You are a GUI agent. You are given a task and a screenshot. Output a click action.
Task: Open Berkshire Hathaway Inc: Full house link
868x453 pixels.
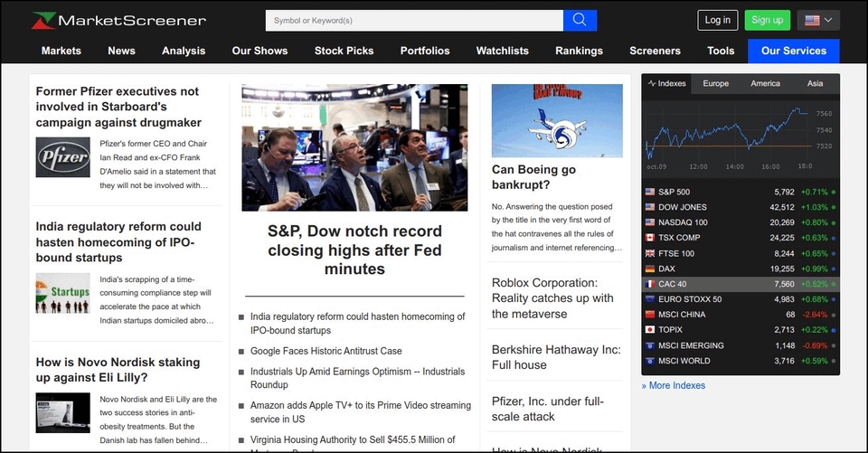pos(556,357)
